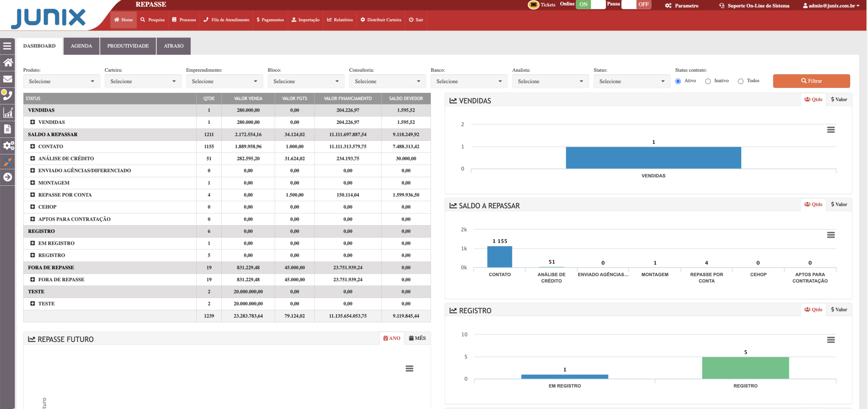Open the VENDIDAS chart hamburger menu
Image resolution: width=868 pixels, height=409 pixels.
[831, 130]
